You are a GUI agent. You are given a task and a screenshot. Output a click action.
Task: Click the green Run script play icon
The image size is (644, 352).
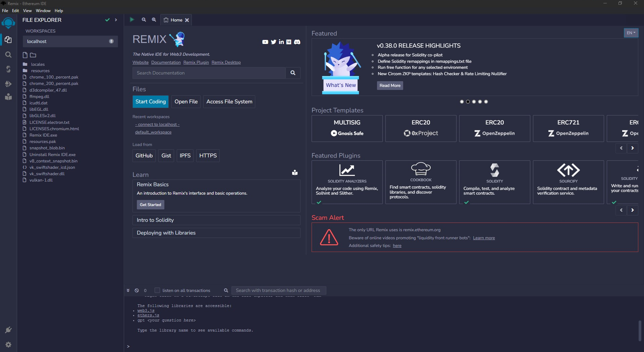pyautogui.click(x=132, y=20)
